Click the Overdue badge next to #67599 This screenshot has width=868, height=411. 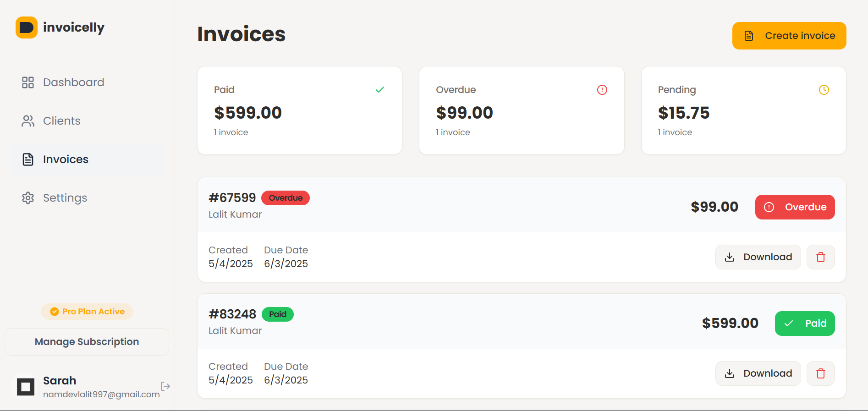[285, 198]
